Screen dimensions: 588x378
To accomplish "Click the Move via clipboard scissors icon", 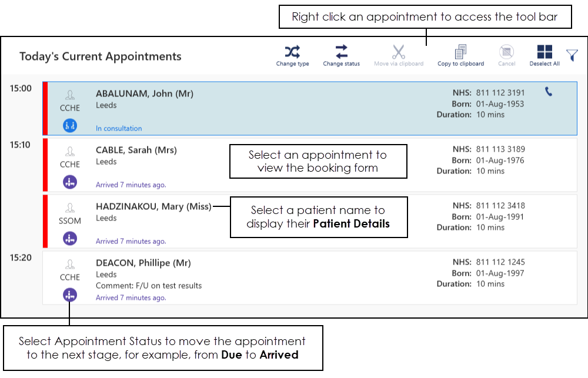I will click(399, 52).
